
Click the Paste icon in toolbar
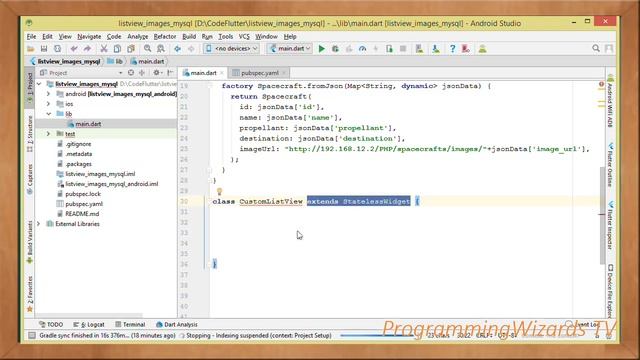click(131, 49)
